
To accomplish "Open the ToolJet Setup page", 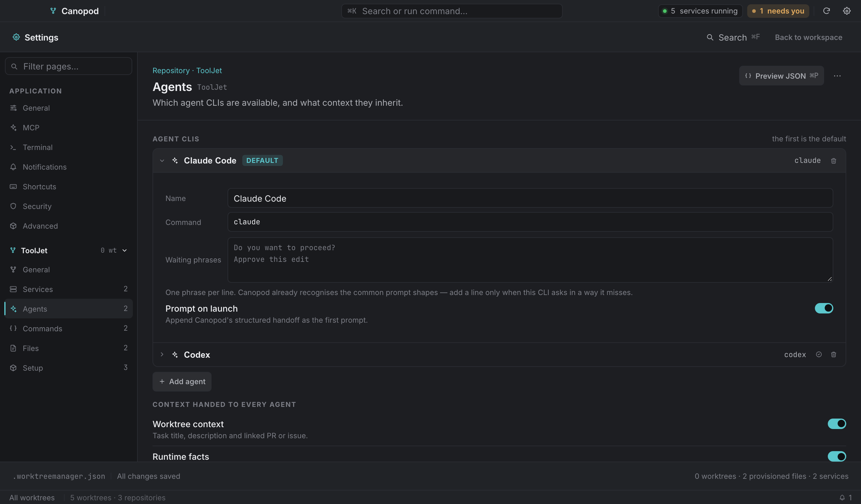I will (68, 368).
